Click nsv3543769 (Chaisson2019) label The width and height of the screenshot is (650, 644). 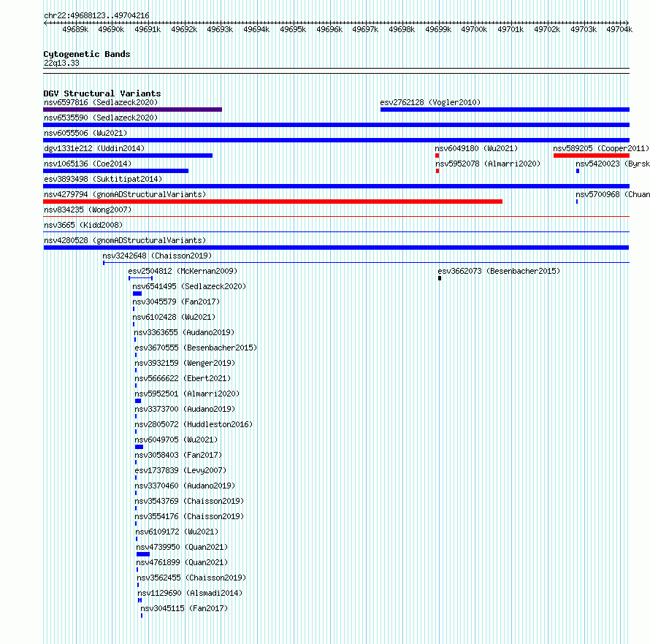(189, 501)
